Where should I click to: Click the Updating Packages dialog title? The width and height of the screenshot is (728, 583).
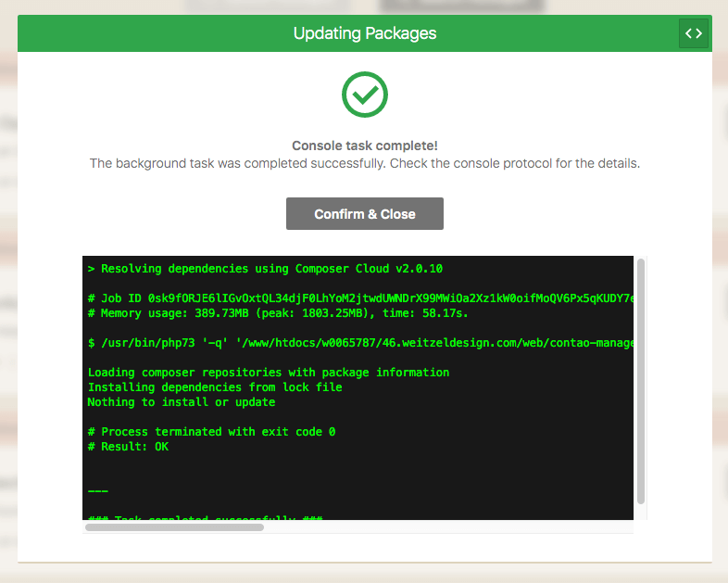pos(364,33)
